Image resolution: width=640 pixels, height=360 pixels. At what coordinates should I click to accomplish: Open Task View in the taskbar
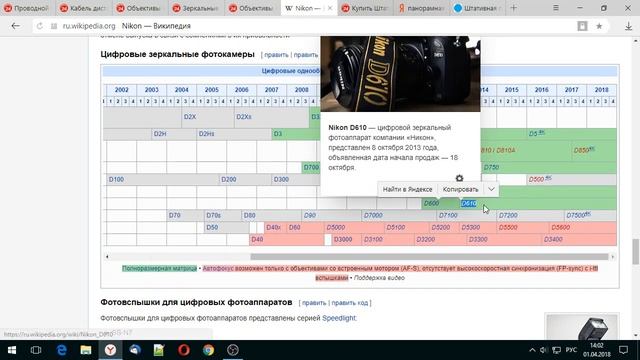pos(36,350)
